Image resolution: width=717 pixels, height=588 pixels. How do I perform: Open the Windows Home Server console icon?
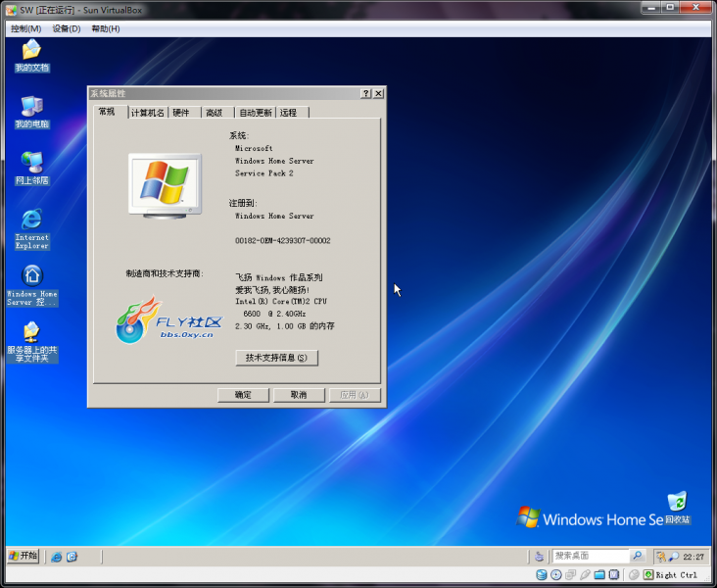[32, 285]
